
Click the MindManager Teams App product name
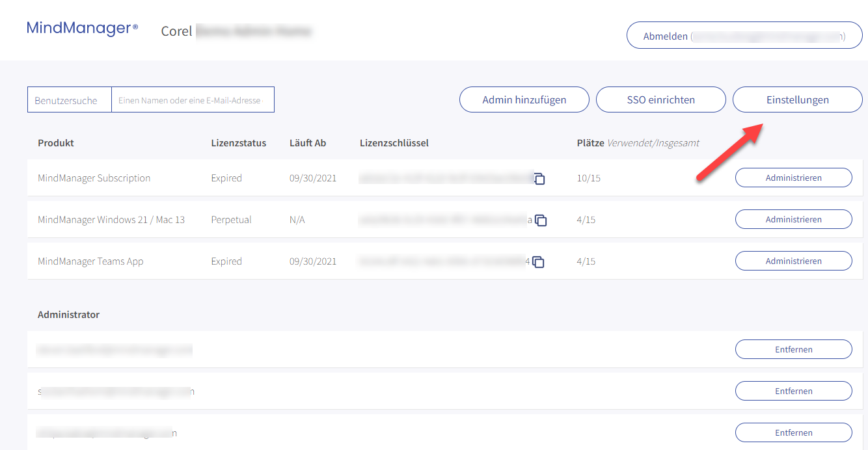pos(90,261)
